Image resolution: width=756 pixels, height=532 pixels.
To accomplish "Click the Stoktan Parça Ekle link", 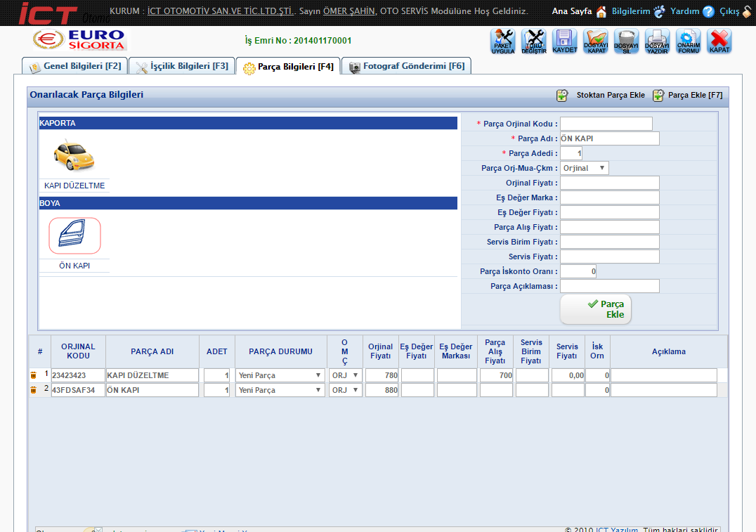I will 601,96.
